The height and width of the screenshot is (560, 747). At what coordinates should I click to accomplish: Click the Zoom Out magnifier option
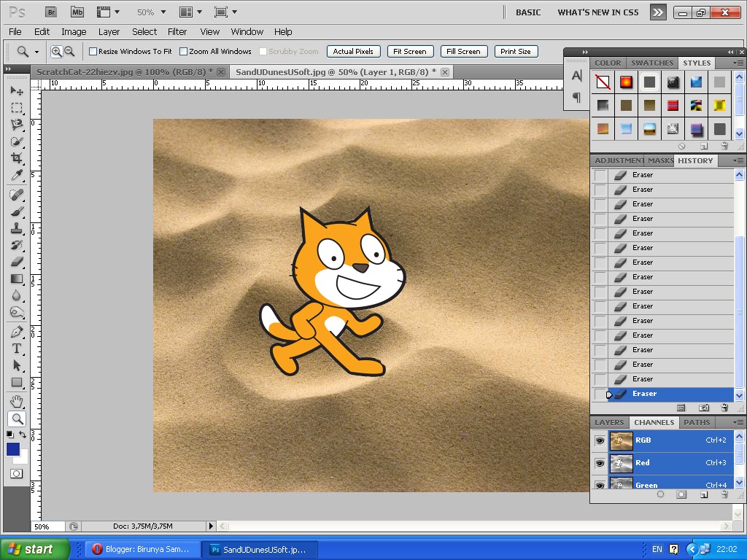(x=69, y=52)
